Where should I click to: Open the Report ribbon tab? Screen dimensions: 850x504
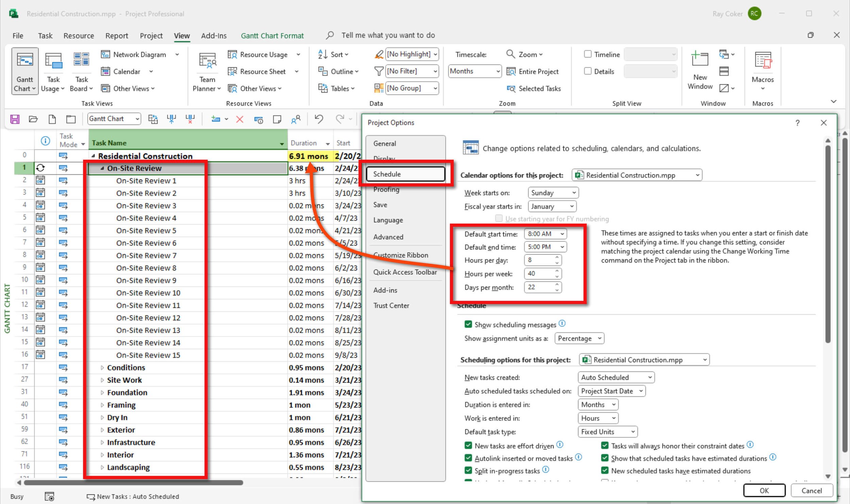[117, 36]
